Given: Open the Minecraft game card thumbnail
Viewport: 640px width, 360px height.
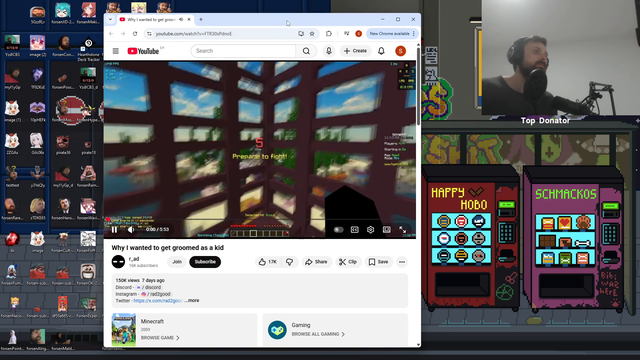Looking at the screenshot, I should 124,330.
